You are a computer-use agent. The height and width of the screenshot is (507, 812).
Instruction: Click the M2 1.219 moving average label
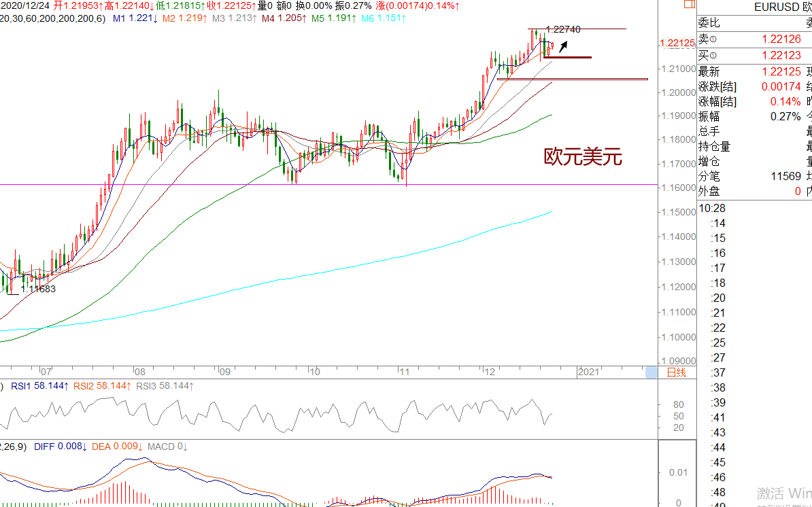click(x=185, y=18)
